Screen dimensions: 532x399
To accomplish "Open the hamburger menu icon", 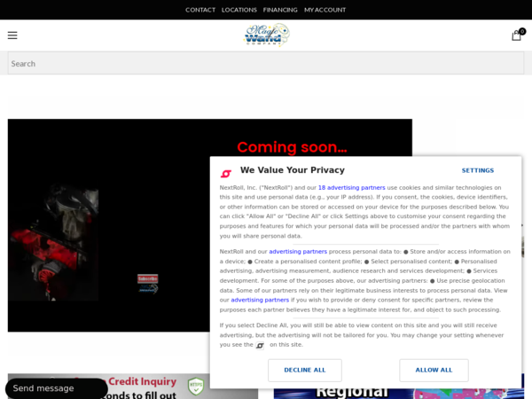I will coord(12,35).
